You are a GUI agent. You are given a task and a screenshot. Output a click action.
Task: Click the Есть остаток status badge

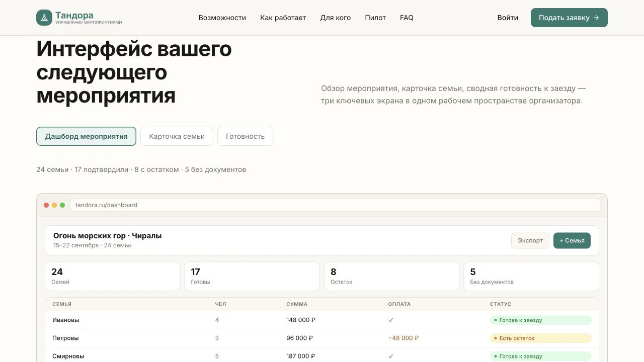coord(541,338)
